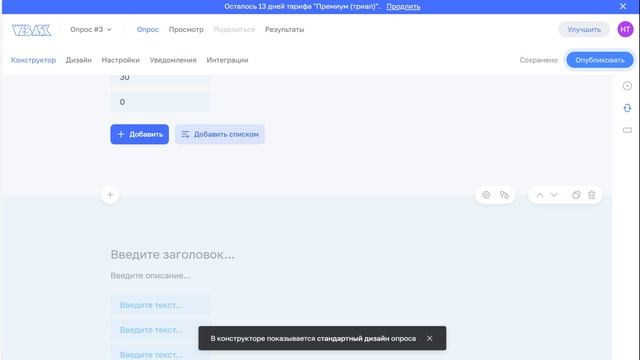Open the Опрос #3 dropdown
Screen dimensions: 640x360
pos(91,29)
